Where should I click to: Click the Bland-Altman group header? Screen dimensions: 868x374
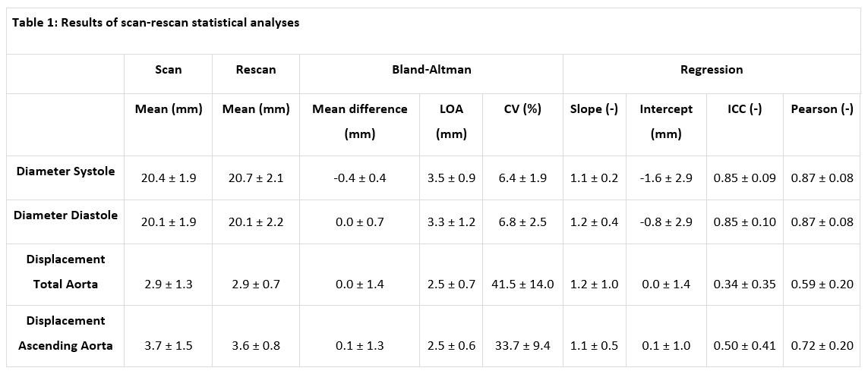pyautogui.click(x=431, y=70)
